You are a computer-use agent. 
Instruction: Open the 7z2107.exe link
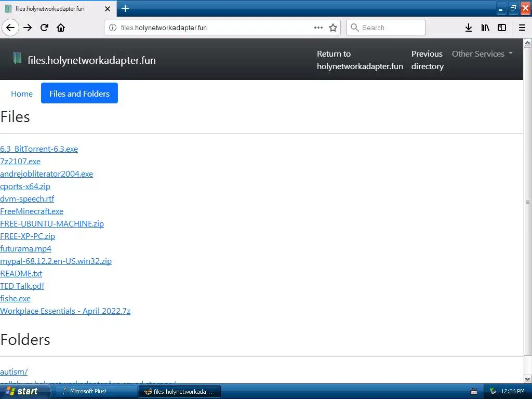(20, 161)
